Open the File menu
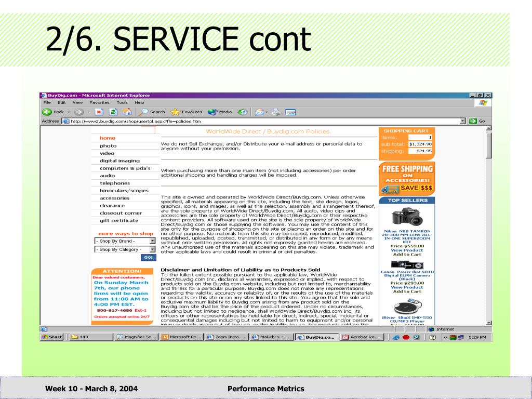This screenshot has height=399, width=532. point(47,102)
